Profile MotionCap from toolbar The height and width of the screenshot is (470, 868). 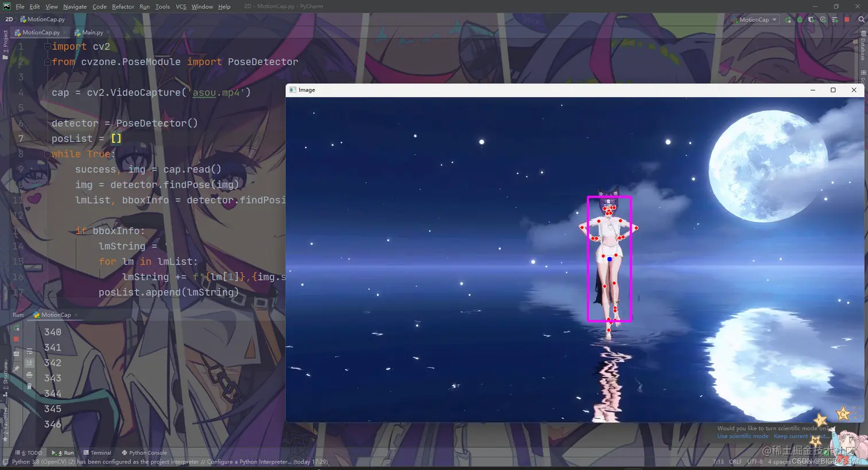(823, 20)
